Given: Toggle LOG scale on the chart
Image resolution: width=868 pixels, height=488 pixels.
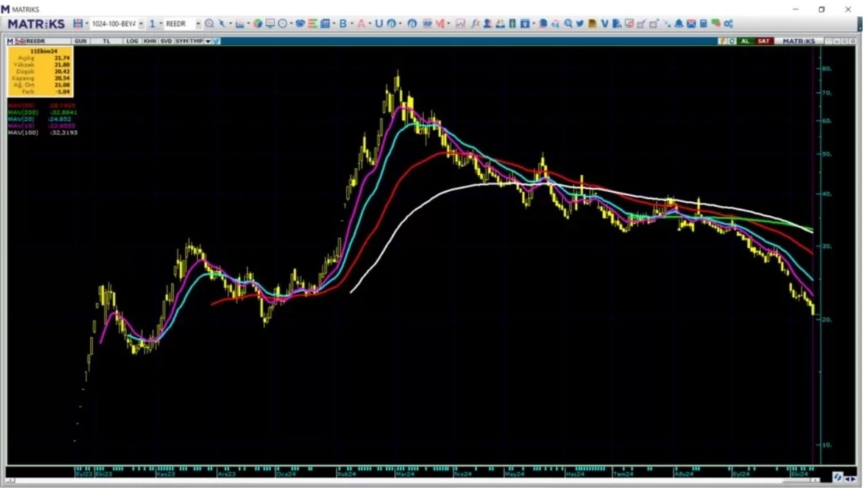Looking at the screenshot, I should point(132,41).
